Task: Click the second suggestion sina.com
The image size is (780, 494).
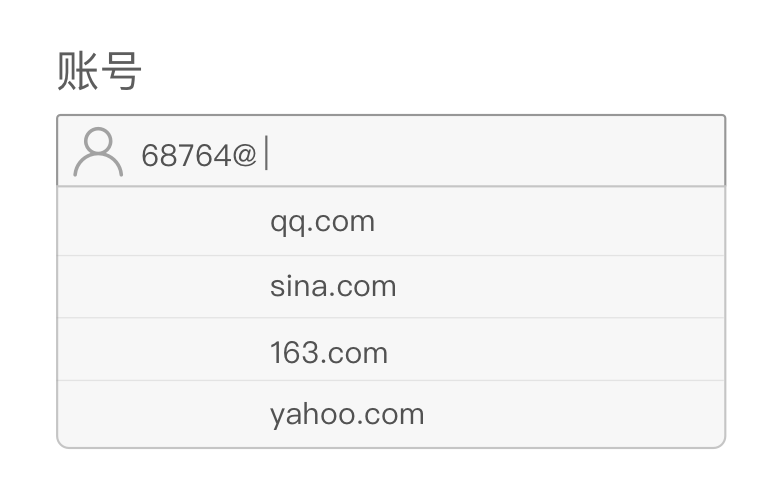Action: tap(333, 287)
